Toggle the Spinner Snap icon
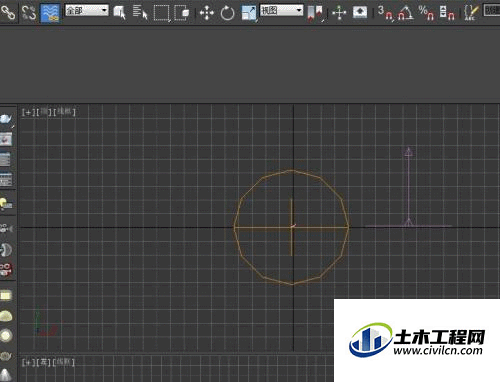The image size is (500, 382). (447, 13)
